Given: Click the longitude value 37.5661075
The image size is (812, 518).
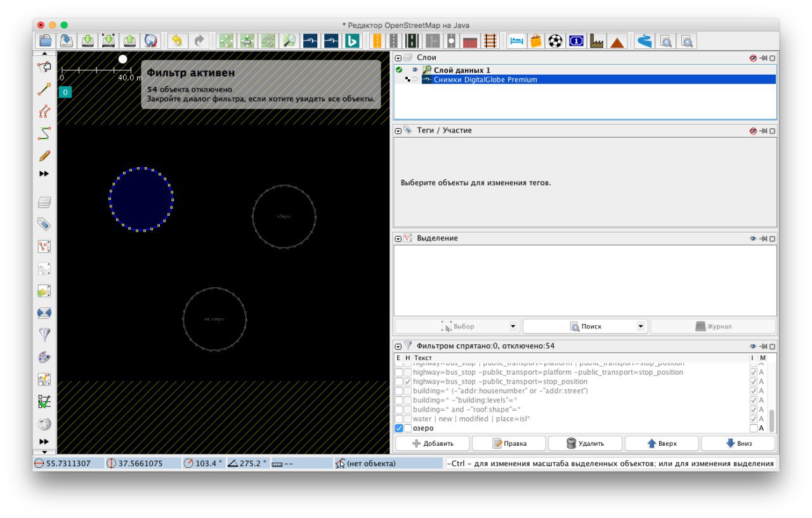Looking at the screenshot, I should point(140,463).
